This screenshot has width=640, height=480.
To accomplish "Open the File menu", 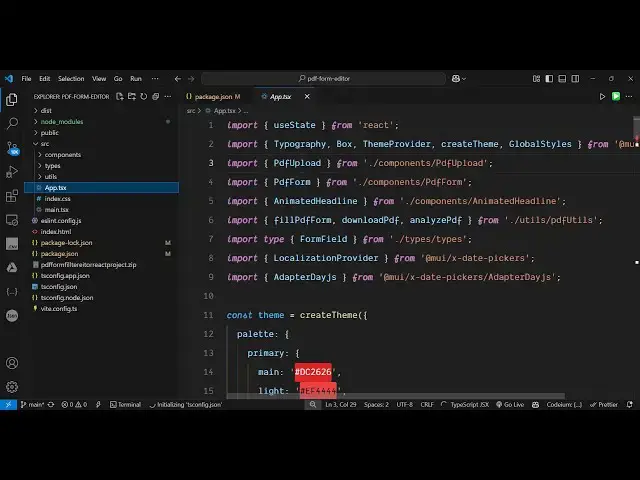I will (x=26, y=78).
